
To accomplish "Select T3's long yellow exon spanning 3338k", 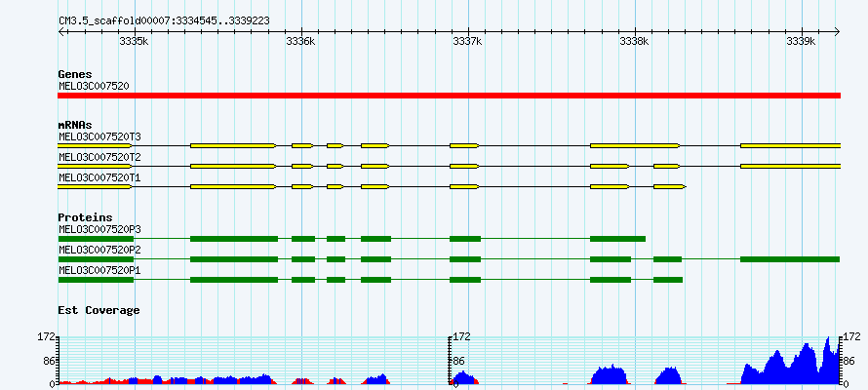I will [x=636, y=145].
